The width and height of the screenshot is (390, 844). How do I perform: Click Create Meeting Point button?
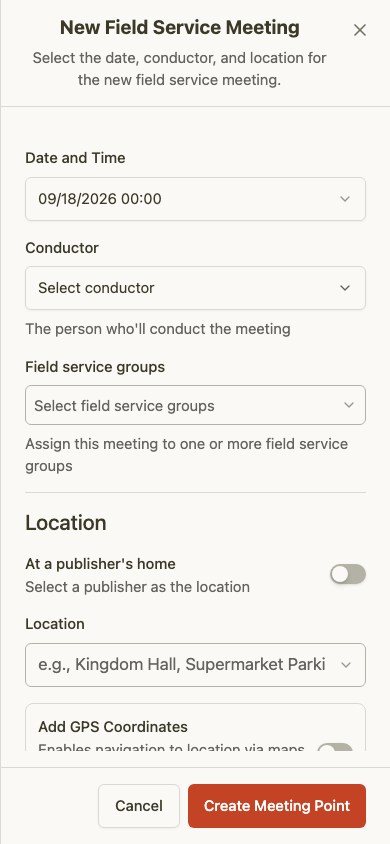[277, 806]
